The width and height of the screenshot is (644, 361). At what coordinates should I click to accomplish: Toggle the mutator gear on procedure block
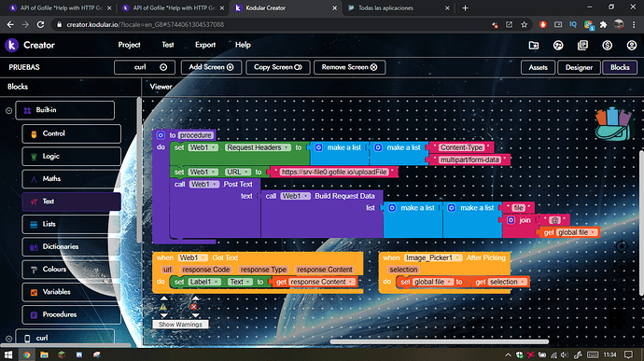click(161, 135)
